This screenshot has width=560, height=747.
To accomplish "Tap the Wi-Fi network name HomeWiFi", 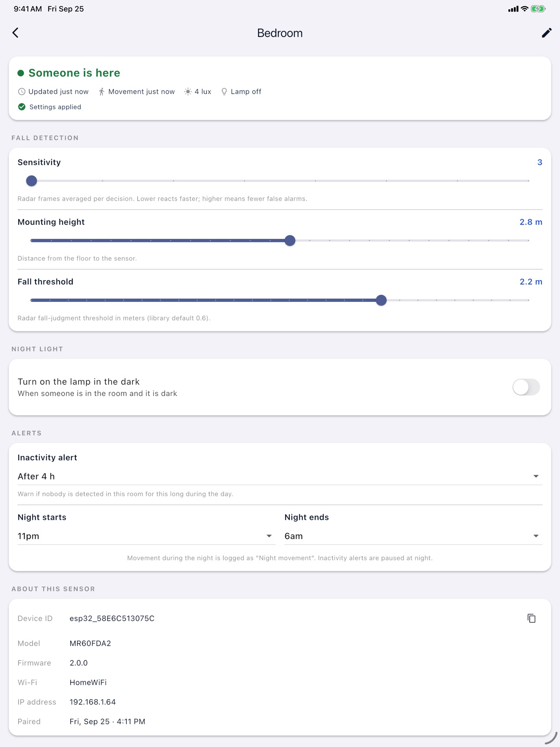I will pos(88,682).
